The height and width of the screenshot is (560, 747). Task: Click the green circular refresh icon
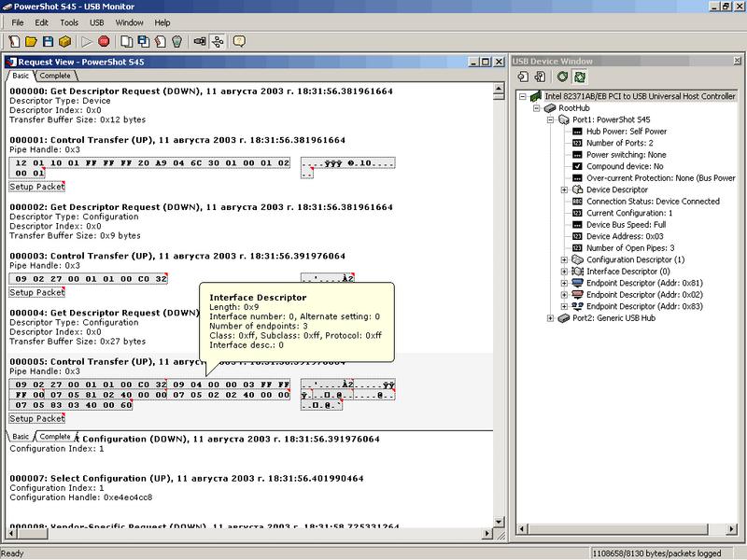coord(563,77)
